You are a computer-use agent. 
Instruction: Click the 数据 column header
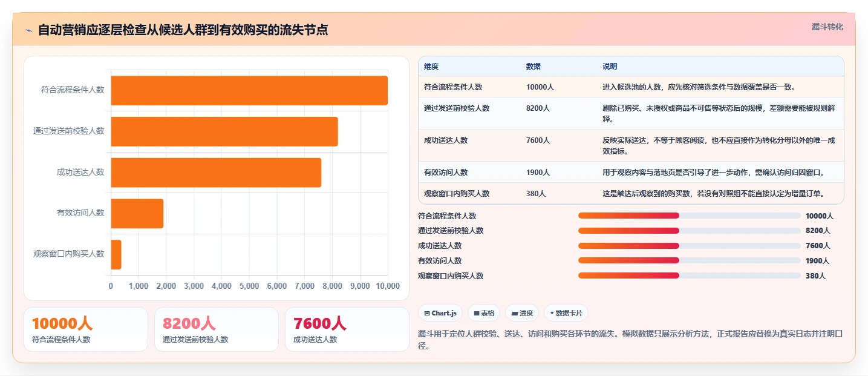pyautogui.click(x=534, y=66)
